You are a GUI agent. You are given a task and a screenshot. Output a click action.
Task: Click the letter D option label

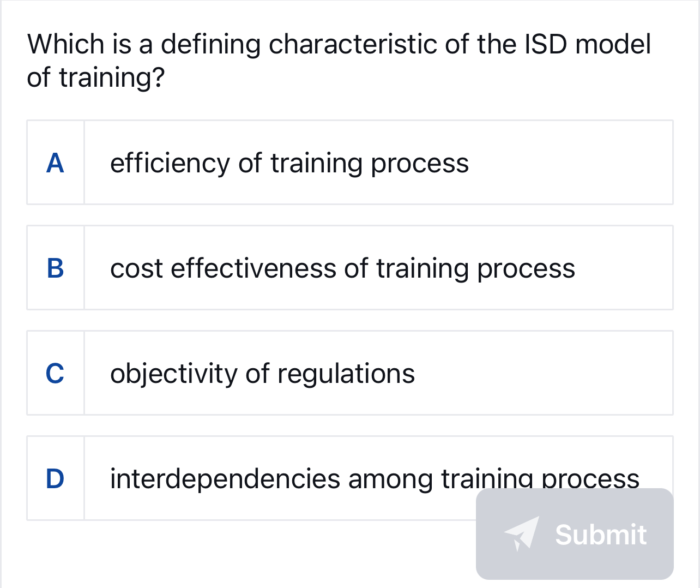tap(55, 478)
